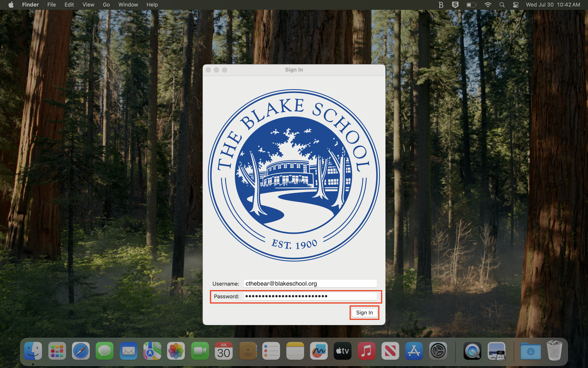This screenshot has width=588, height=368.
Task: Open the Apple TV app
Action: tap(343, 351)
